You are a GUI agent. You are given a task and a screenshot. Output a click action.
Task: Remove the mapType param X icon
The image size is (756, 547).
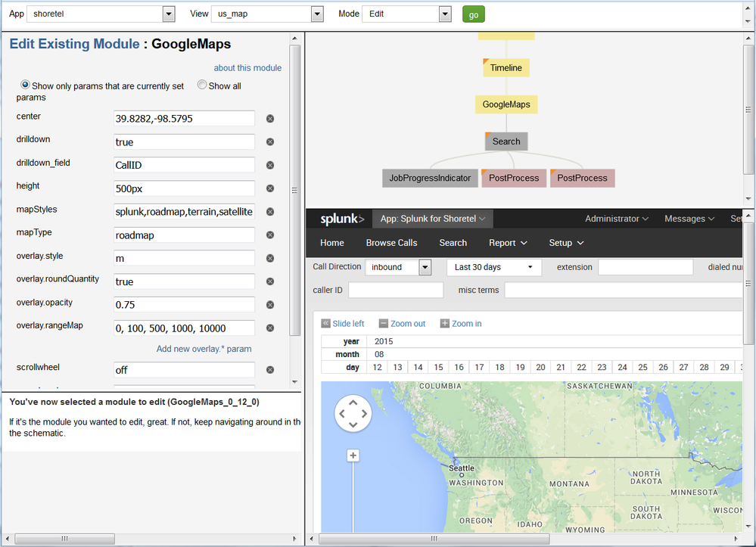[270, 235]
